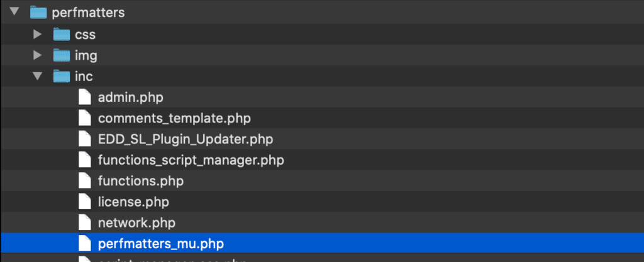Viewport: 644px width, 262px height.
Task: Select the EDD_SL_Plugin_Updater.php file
Action: 186,139
